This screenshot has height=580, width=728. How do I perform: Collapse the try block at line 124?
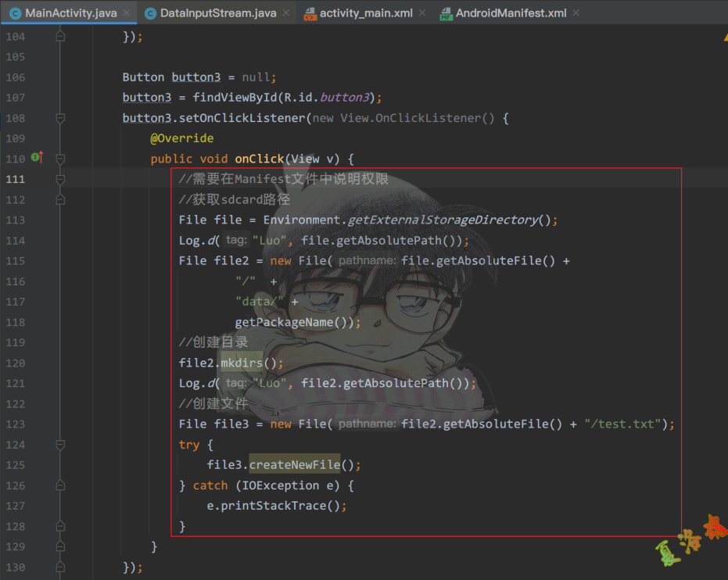(x=60, y=445)
